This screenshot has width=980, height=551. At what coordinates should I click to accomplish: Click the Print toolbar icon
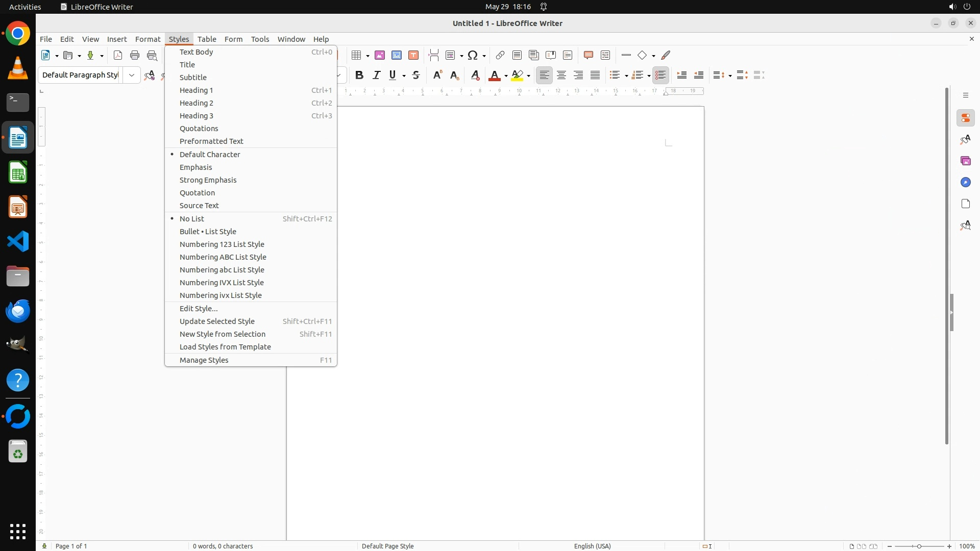pos(135,55)
